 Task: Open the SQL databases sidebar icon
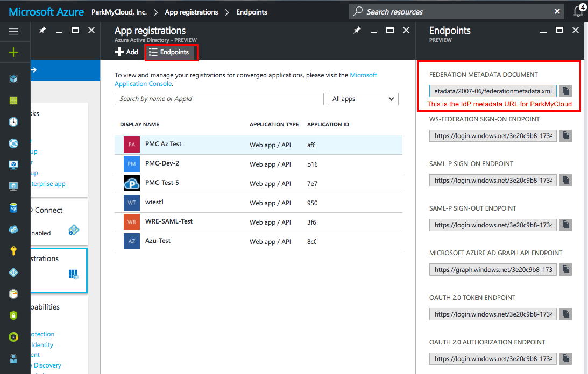13,208
